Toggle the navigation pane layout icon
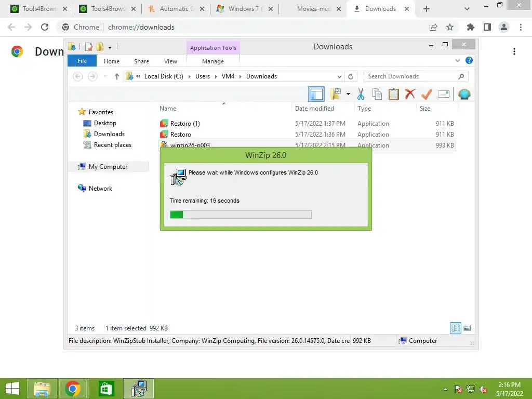532x399 pixels. [x=316, y=94]
